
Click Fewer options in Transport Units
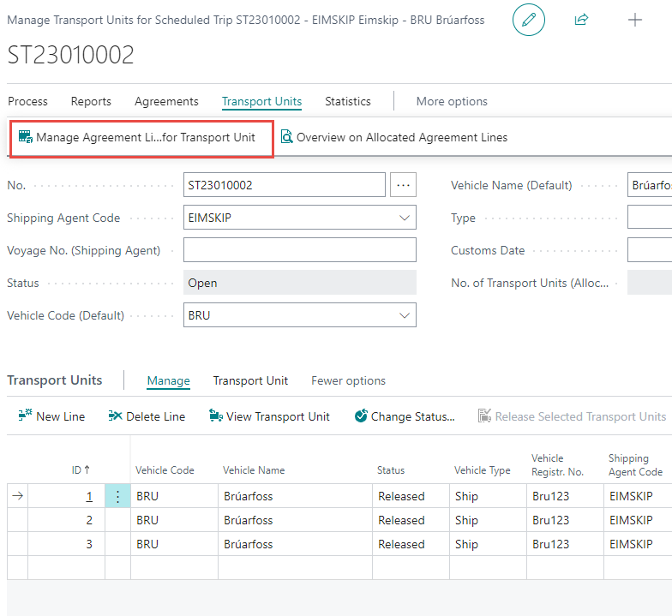348,380
